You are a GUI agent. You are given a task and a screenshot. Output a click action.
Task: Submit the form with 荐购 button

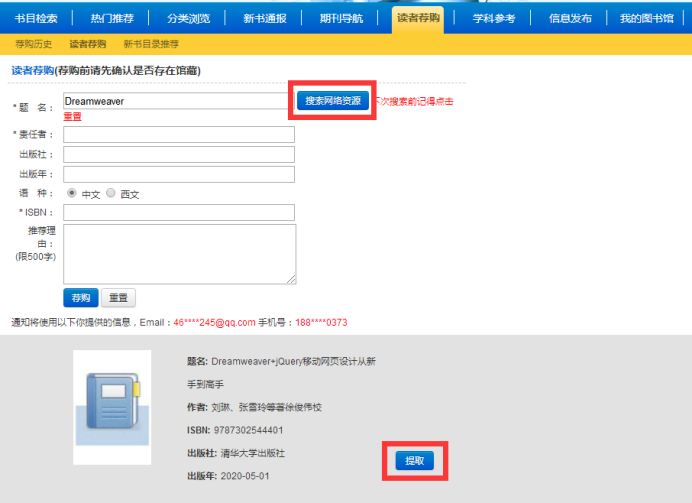tap(80, 298)
